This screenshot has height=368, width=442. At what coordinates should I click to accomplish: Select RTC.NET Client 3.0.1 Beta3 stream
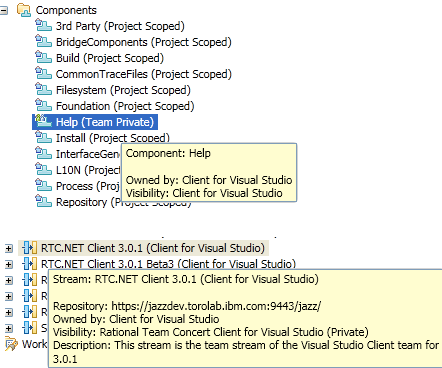pyautogui.click(x=168, y=264)
